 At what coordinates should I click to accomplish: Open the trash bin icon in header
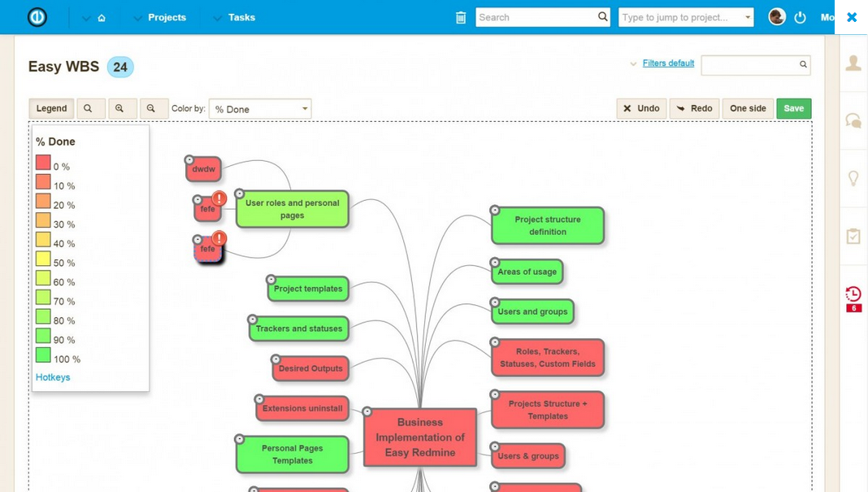[x=461, y=18]
